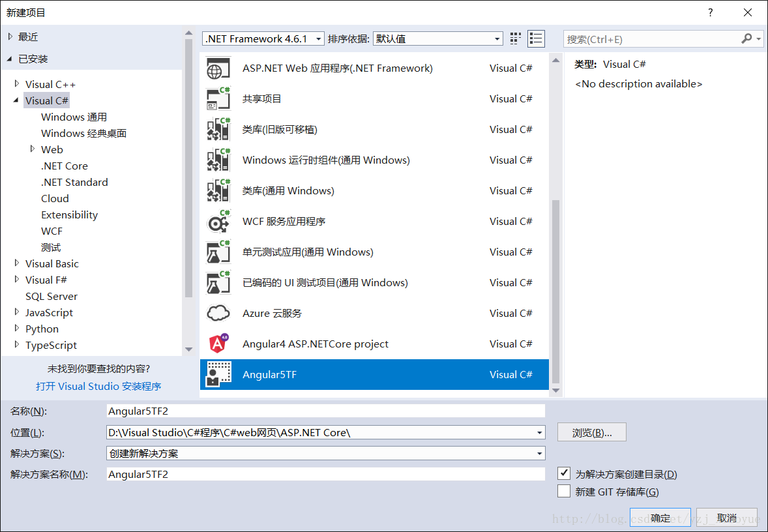The image size is (768, 532).
Task: Click 确定 to create the project
Action: point(660,518)
